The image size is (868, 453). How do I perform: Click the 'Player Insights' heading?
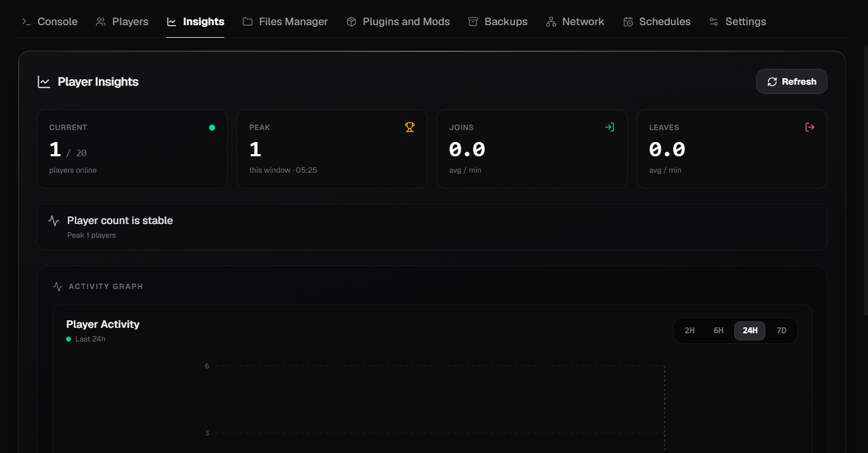[x=98, y=81]
